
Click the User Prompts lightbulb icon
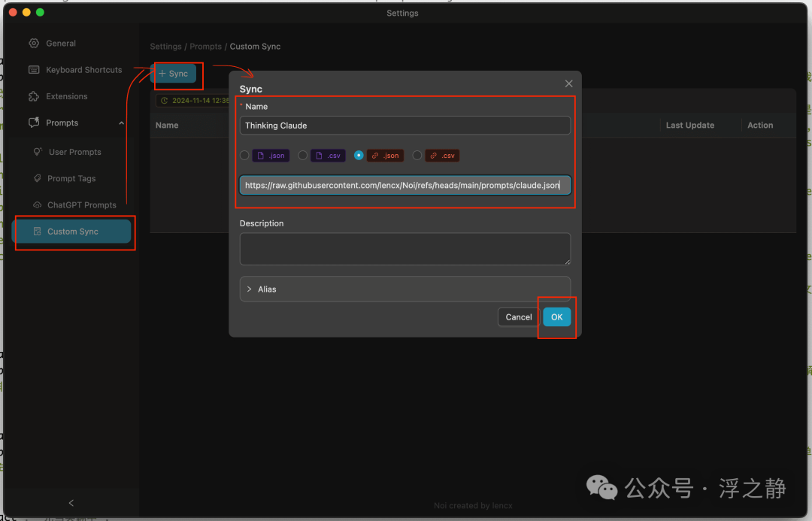point(38,152)
